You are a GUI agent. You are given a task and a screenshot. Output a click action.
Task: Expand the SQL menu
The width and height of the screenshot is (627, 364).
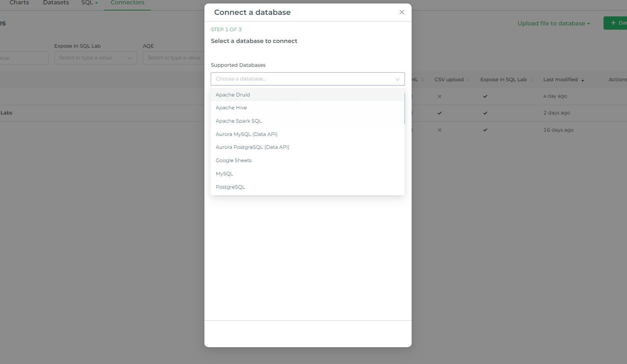pos(90,3)
